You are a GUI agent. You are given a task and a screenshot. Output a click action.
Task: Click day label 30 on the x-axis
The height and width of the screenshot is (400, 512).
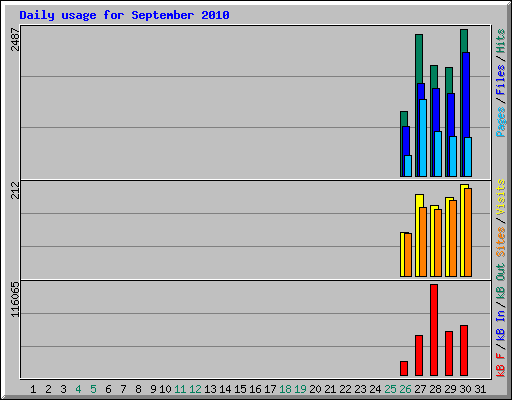(465, 389)
